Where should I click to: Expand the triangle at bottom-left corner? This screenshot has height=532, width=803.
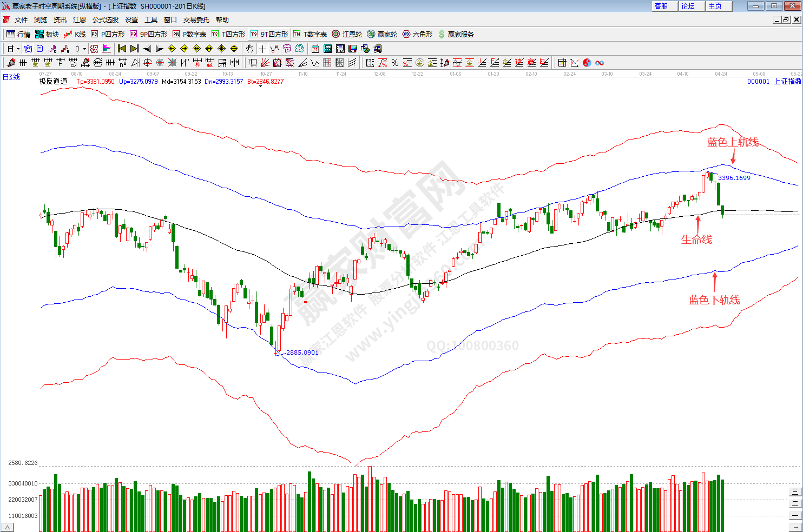coord(7,527)
